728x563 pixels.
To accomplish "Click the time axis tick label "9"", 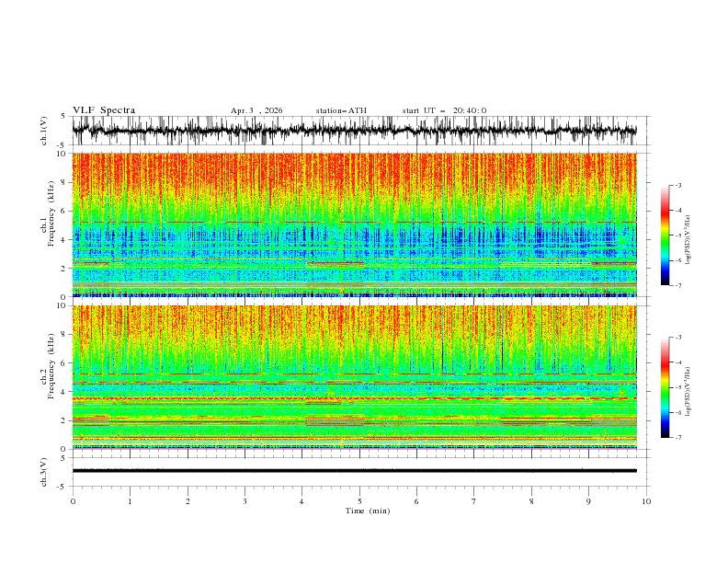I will click(x=588, y=501).
